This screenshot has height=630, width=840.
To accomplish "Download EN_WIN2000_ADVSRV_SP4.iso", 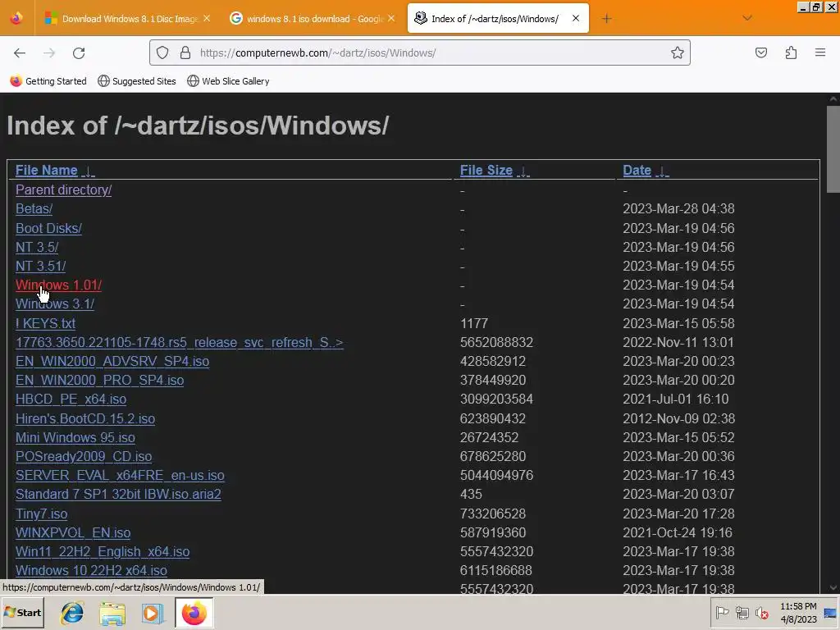I will click(112, 361).
